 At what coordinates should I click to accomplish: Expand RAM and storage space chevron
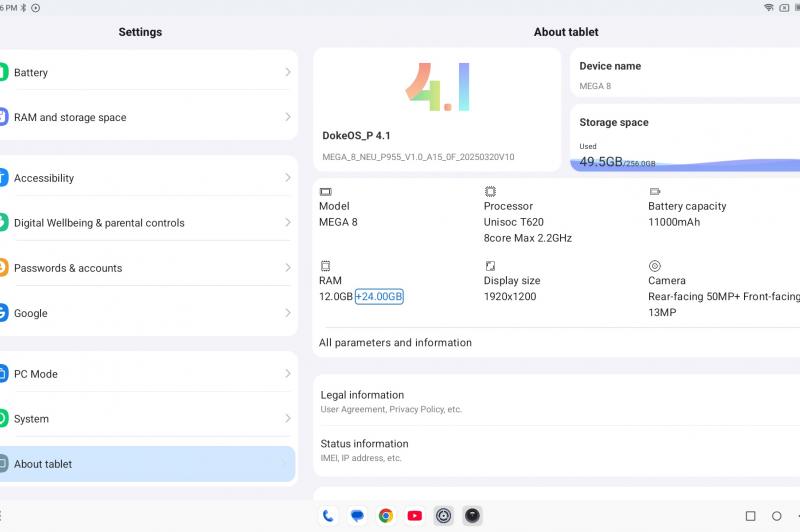pos(288,117)
